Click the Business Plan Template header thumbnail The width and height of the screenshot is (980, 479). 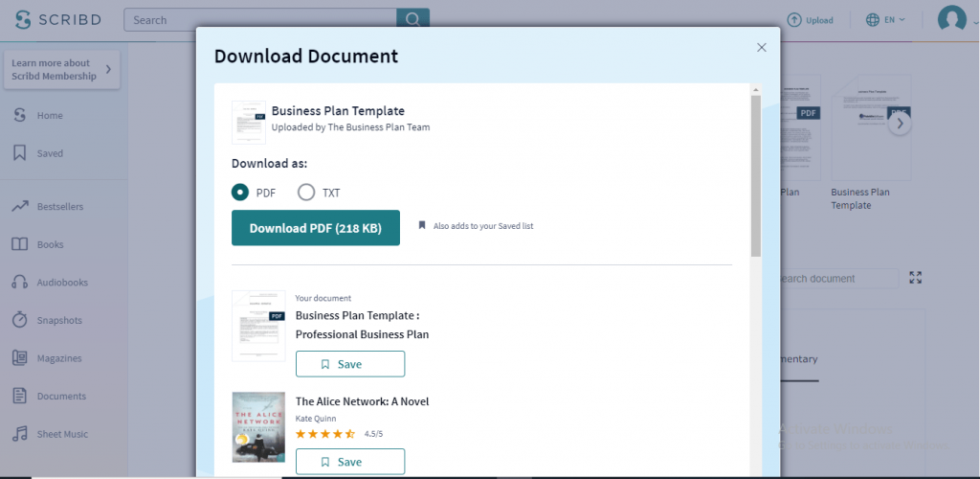(248, 123)
